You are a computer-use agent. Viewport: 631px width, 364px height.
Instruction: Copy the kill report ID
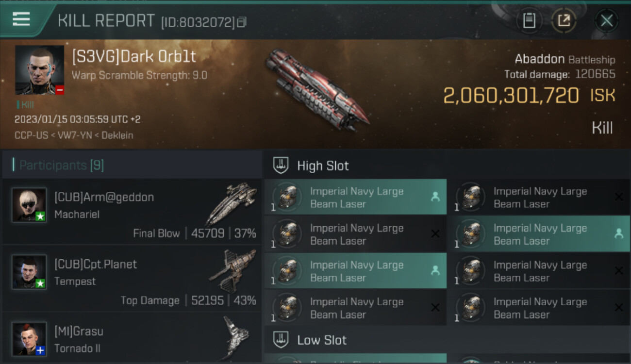[x=241, y=22]
